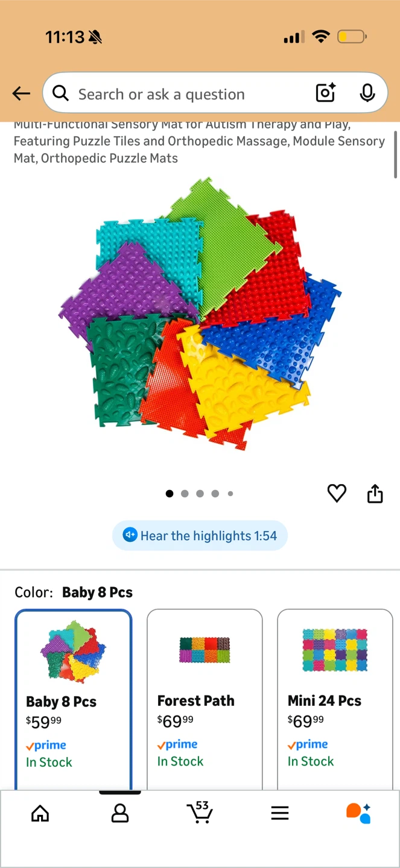Go to Home tab in bottom bar
This screenshot has width=400, height=868.
pyautogui.click(x=40, y=814)
